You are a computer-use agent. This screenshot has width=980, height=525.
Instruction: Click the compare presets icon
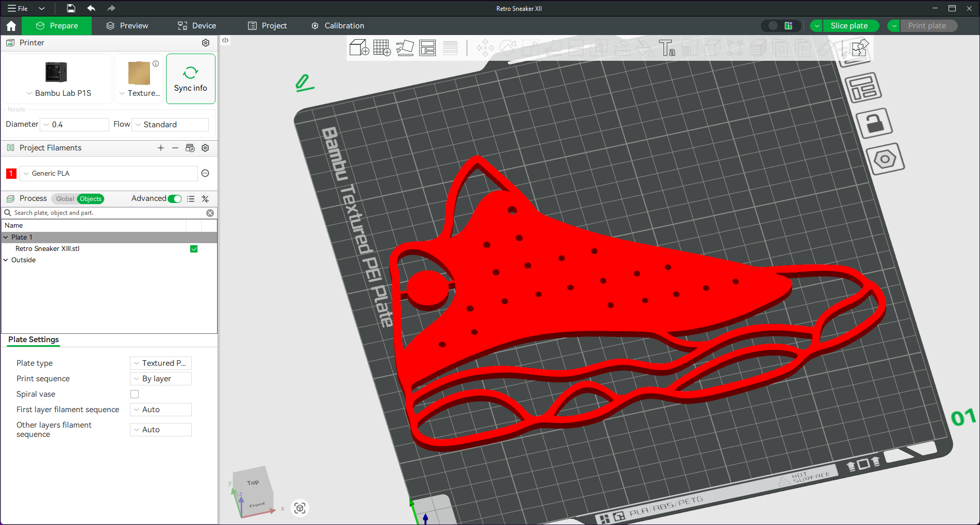pyautogui.click(x=205, y=199)
